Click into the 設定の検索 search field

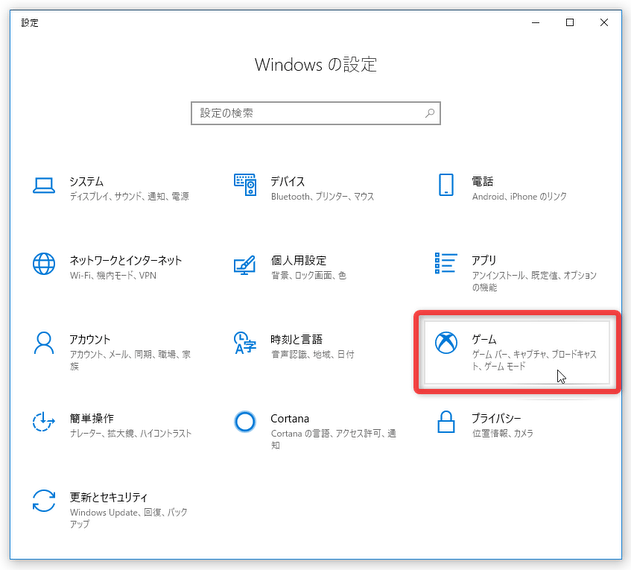316,113
